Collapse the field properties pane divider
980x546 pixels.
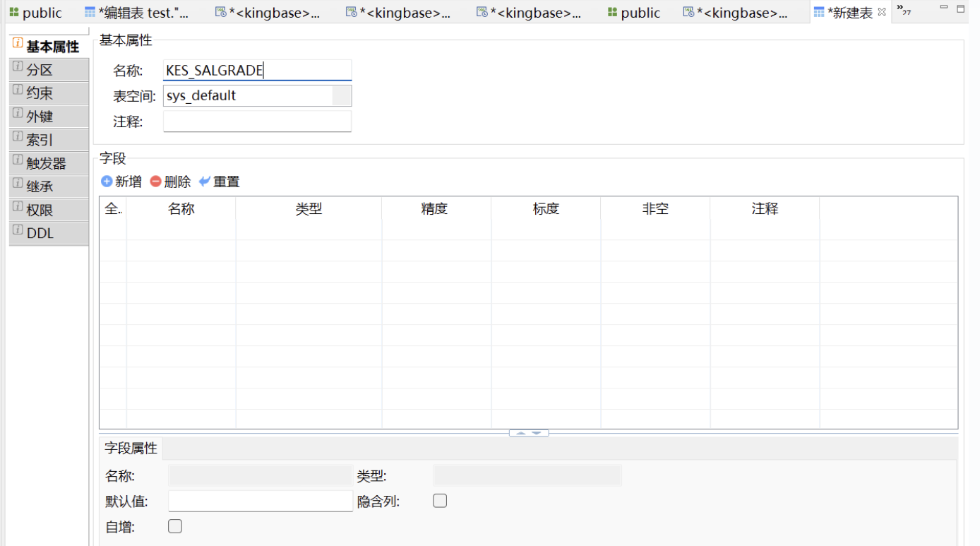tap(529, 433)
